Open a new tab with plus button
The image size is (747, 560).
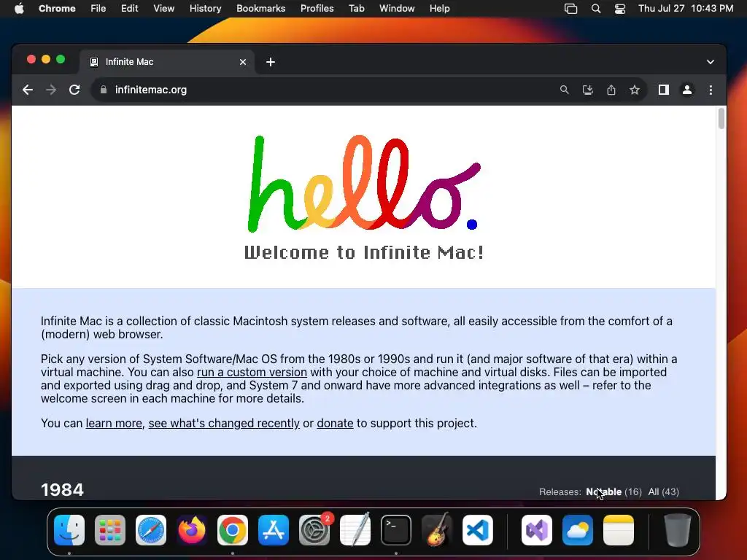coord(271,62)
